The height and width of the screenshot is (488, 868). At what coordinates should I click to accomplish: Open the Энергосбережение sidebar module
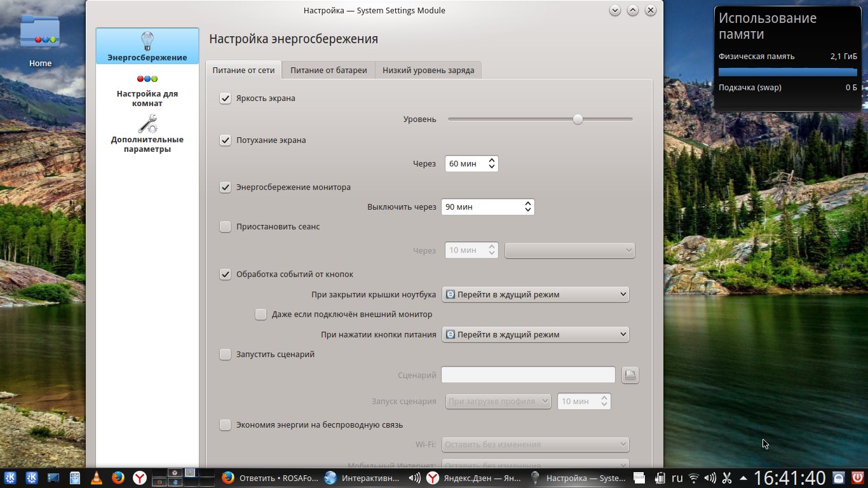pyautogui.click(x=147, y=46)
